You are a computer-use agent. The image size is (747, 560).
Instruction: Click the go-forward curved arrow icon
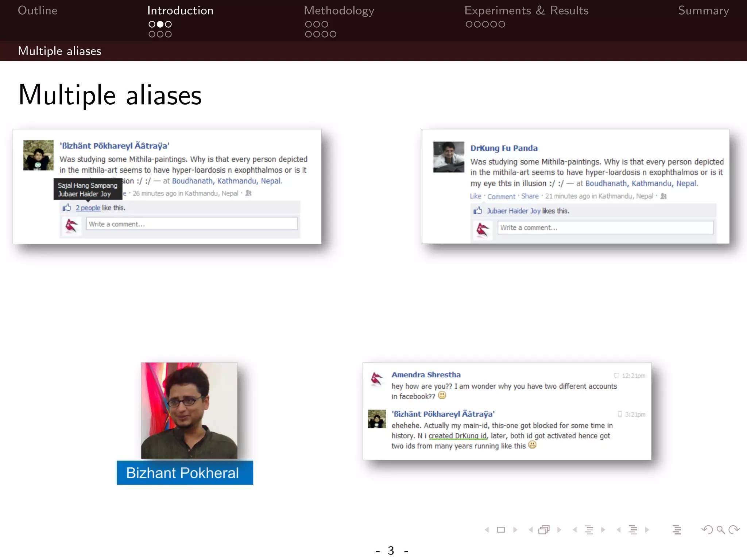(x=734, y=530)
